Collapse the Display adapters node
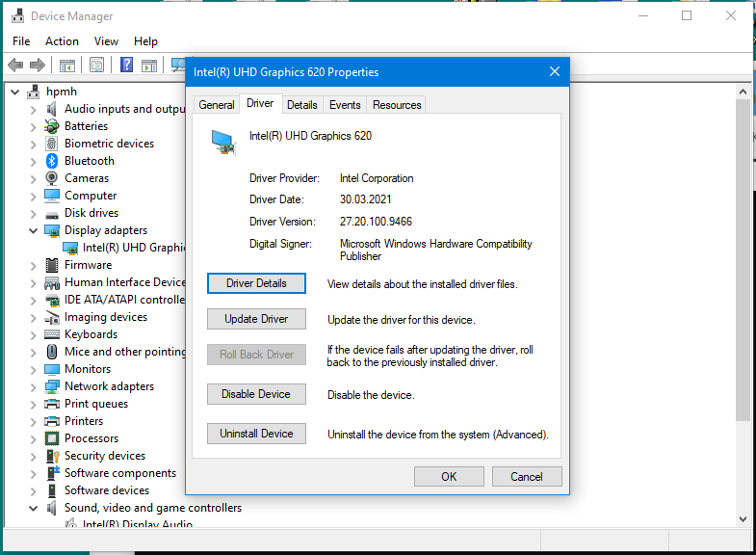756x555 pixels. click(x=33, y=231)
